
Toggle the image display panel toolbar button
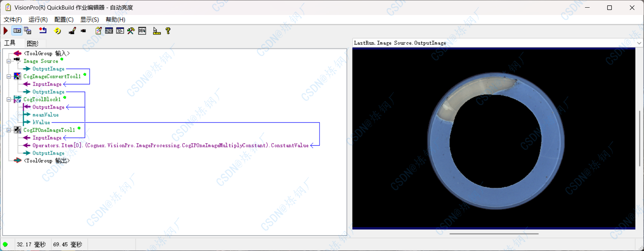(17, 31)
